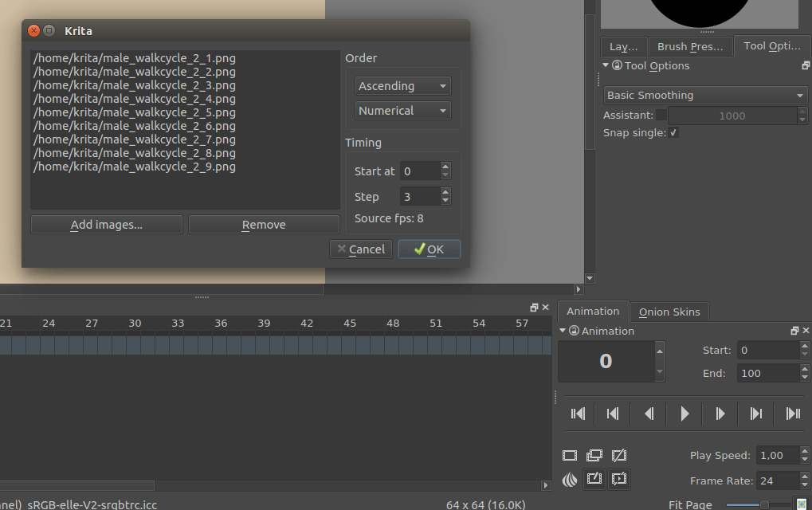Screen dimensions: 812x510
Task: Select the drop frames playback icon
Action: (x=619, y=455)
